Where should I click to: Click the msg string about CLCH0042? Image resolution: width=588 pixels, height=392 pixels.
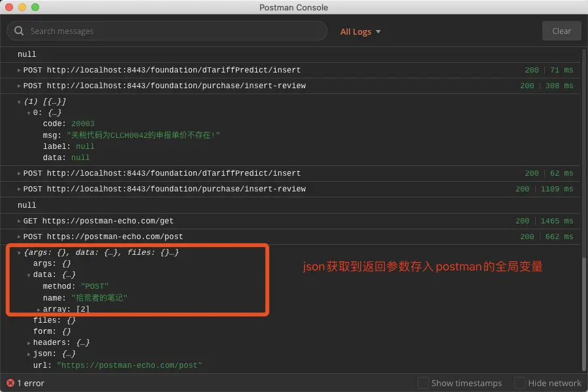tap(143, 135)
